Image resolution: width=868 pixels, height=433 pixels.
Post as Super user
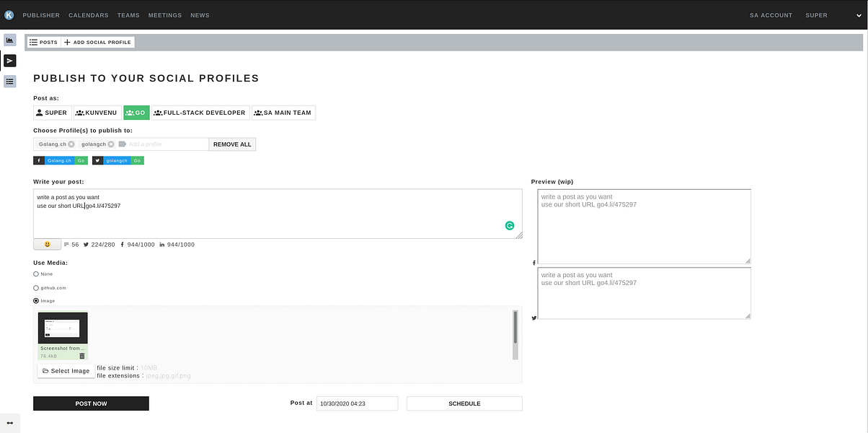[52, 113]
